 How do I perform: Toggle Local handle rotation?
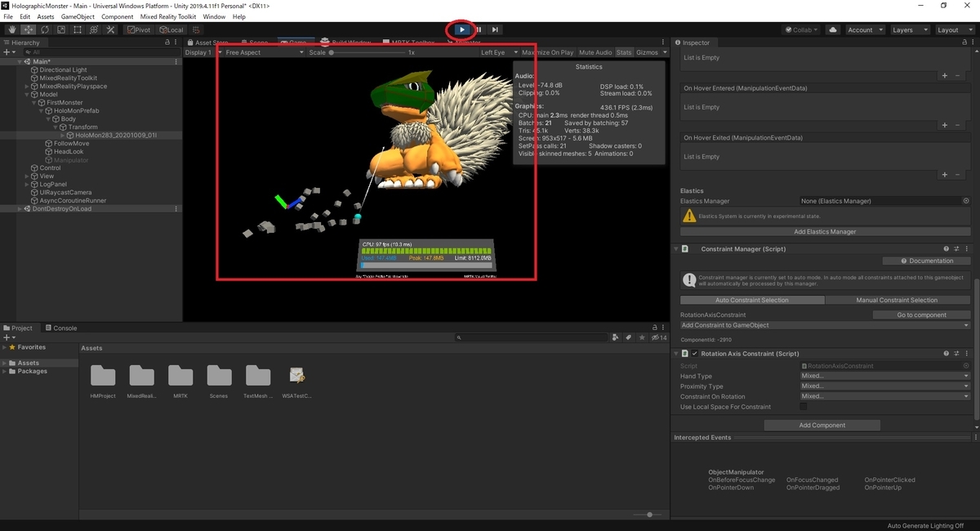[171, 29]
